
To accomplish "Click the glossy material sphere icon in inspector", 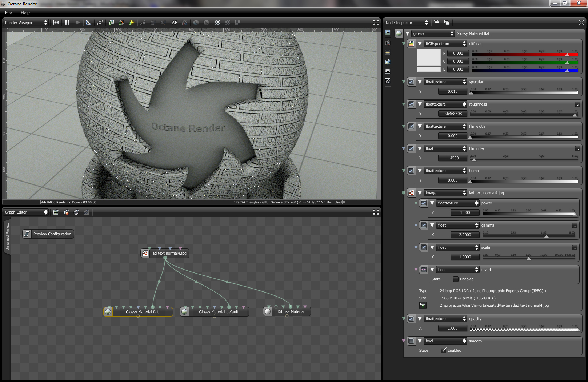I will 399,33.
